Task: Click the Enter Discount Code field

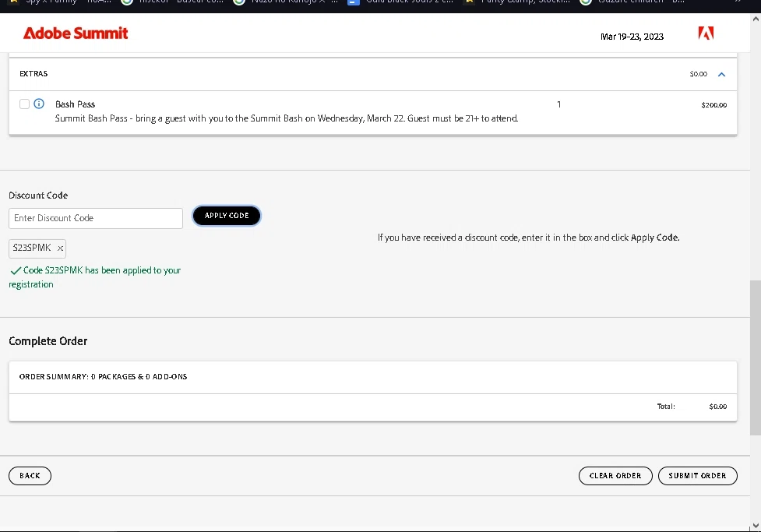Action: click(96, 218)
